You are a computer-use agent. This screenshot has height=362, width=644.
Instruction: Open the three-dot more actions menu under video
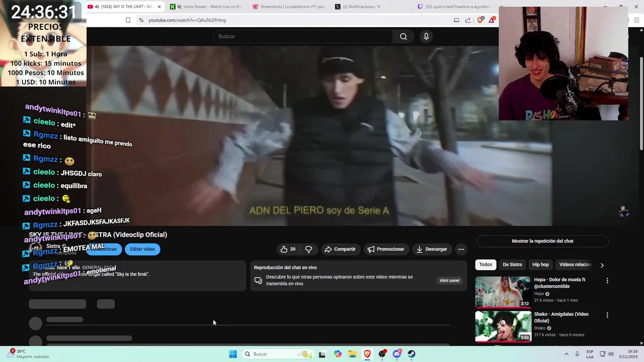coord(461,249)
